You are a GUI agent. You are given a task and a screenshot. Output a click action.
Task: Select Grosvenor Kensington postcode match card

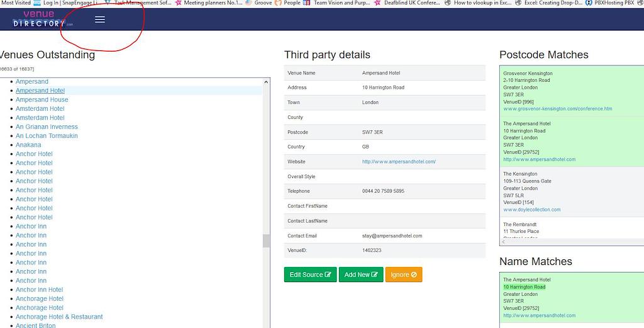point(572,91)
